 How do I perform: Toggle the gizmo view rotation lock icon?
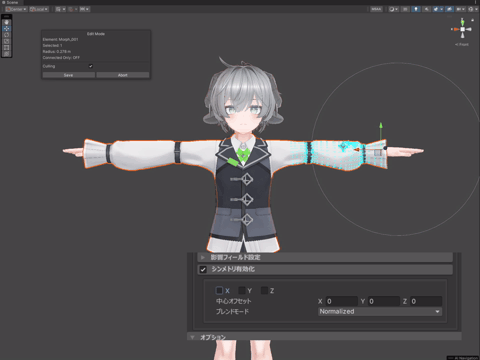click(472, 20)
